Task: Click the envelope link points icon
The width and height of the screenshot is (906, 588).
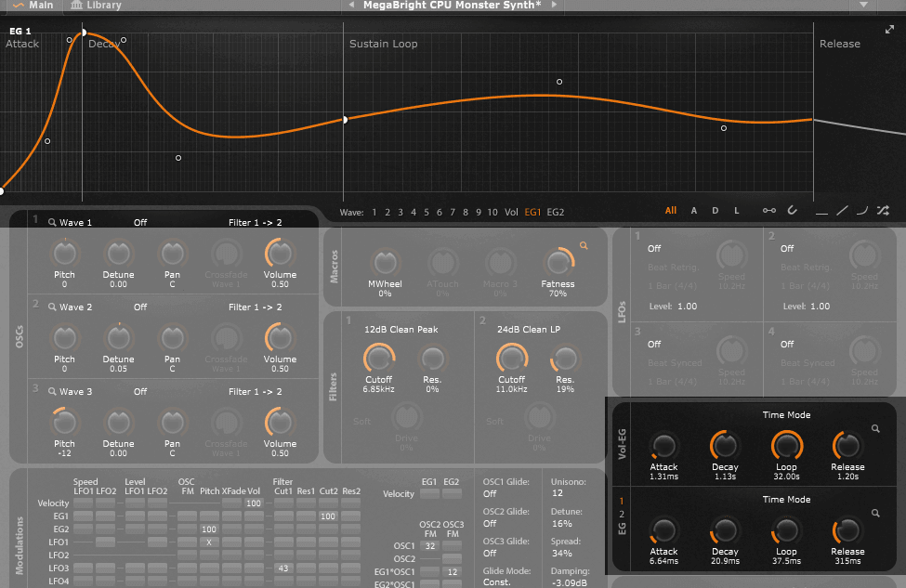Action: 768,211
